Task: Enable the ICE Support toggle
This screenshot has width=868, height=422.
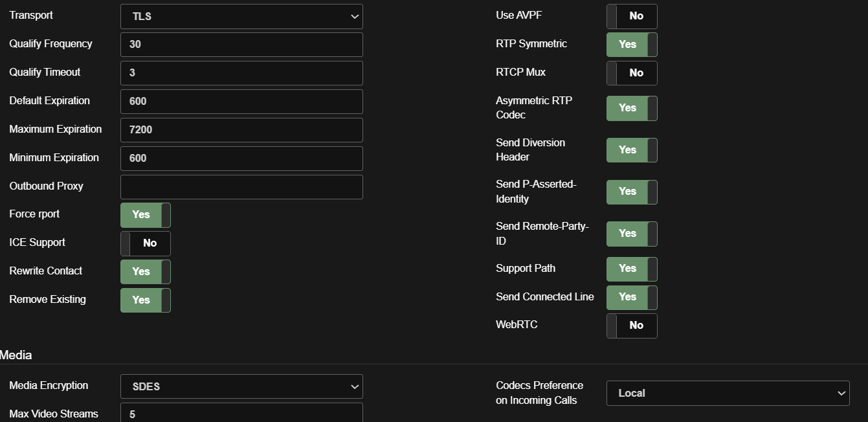Action: 146,243
